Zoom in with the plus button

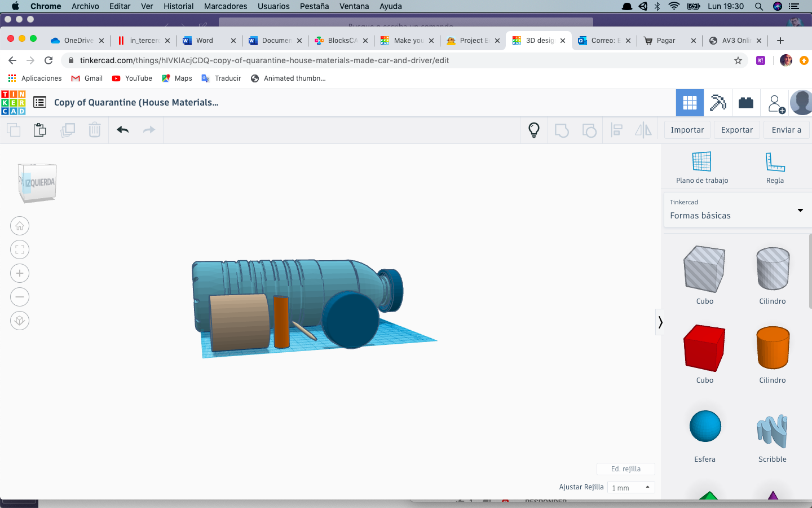tap(20, 273)
